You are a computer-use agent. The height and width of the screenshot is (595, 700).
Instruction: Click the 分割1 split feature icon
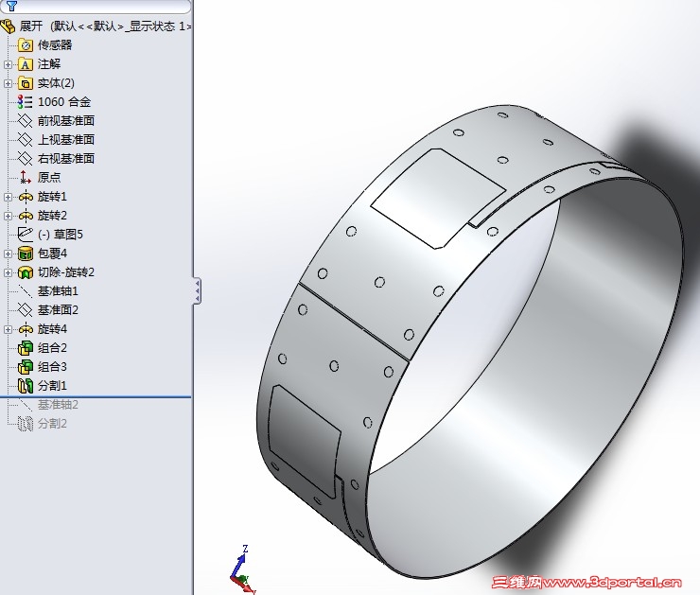click(x=26, y=386)
